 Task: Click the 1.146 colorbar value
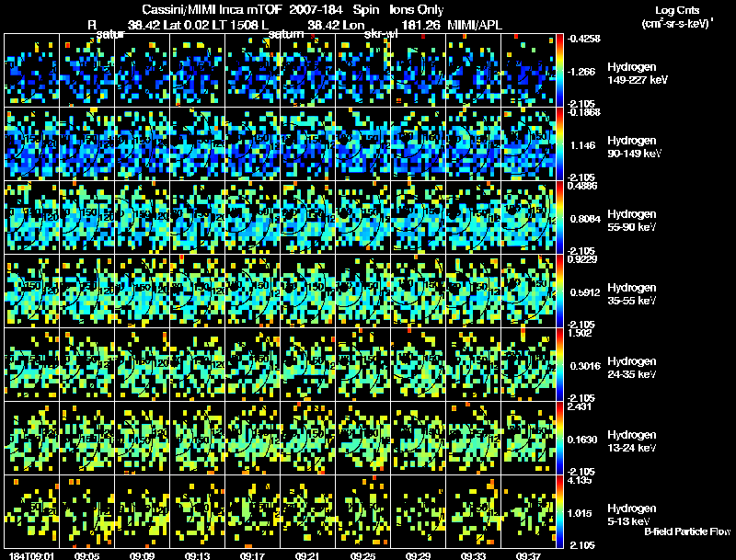[582, 145]
